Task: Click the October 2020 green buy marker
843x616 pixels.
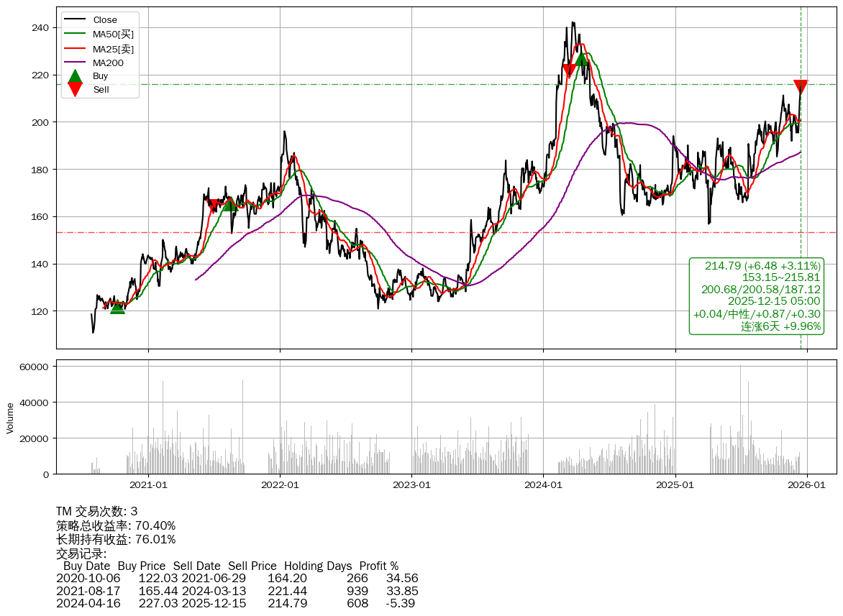Action: pyautogui.click(x=117, y=307)
